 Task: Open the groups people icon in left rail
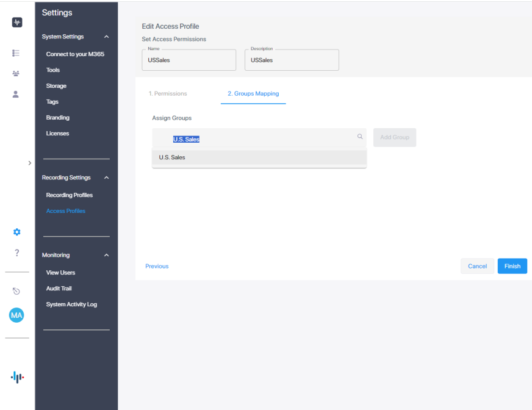pyautogui.click(x=16, y=74)
